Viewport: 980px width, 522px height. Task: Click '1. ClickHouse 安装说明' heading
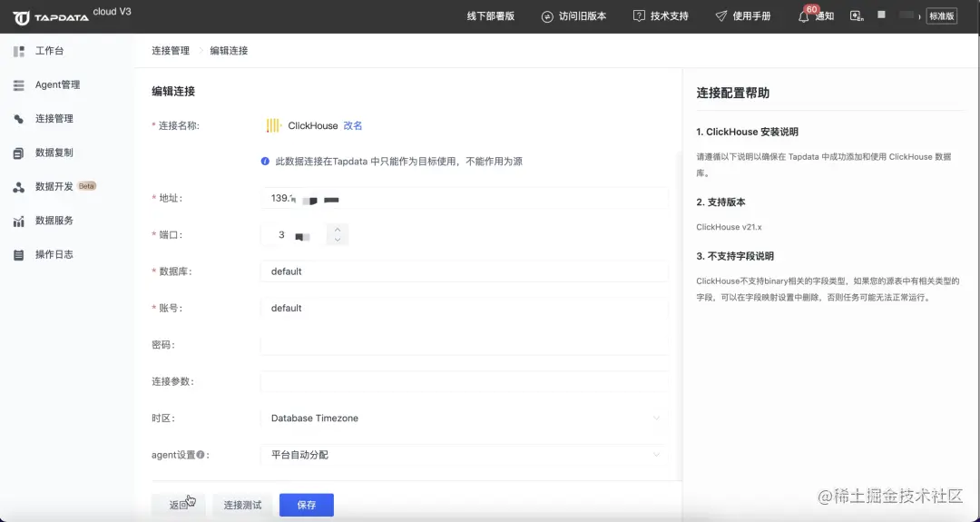point(747,132)
